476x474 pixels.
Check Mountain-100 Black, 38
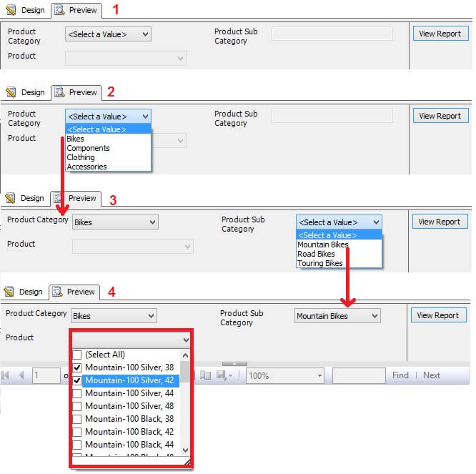(77, 419)
